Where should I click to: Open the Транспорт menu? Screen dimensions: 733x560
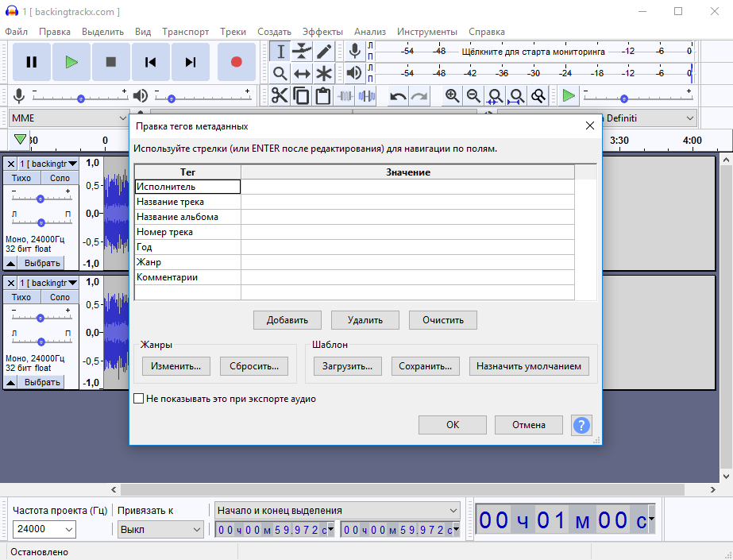[x=186, y=32]
